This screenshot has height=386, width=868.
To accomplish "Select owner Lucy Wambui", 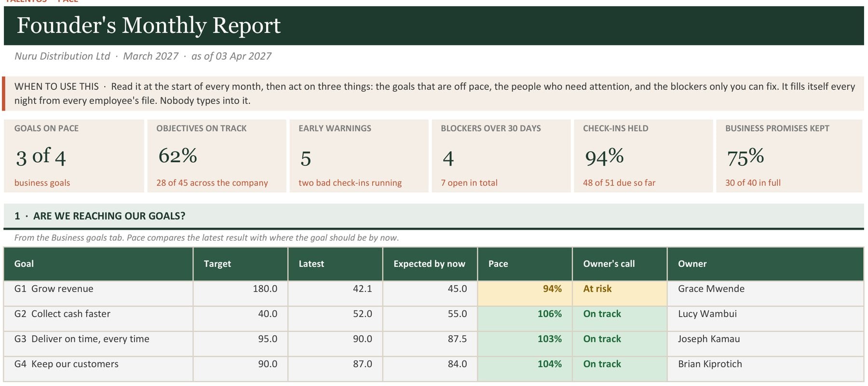I will click(x=765, y=318).
